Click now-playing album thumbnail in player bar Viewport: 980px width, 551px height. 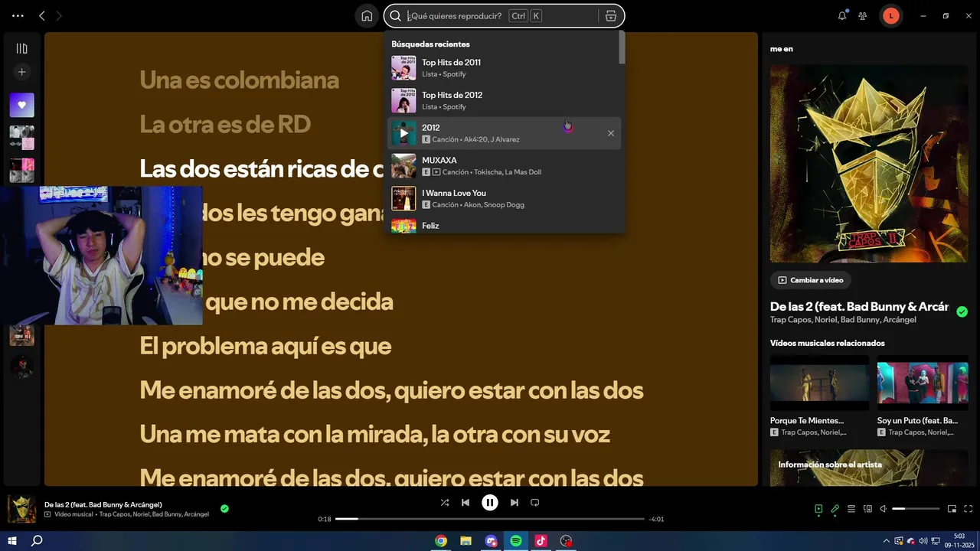tap(21, 509)
